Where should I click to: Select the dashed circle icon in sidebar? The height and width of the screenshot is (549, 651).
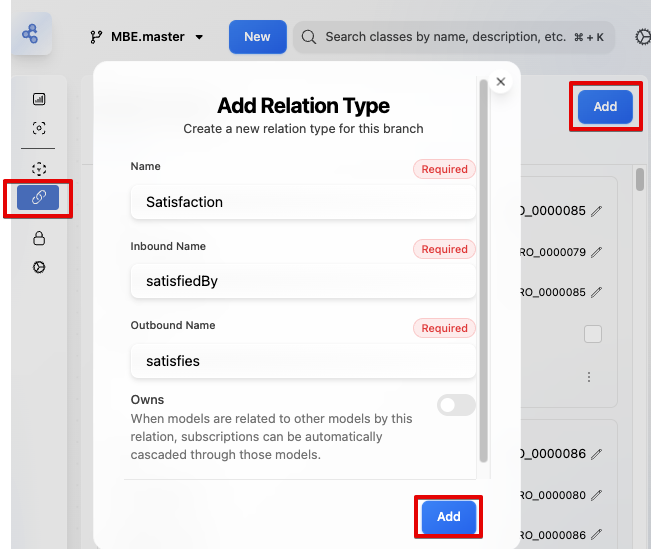39,169
